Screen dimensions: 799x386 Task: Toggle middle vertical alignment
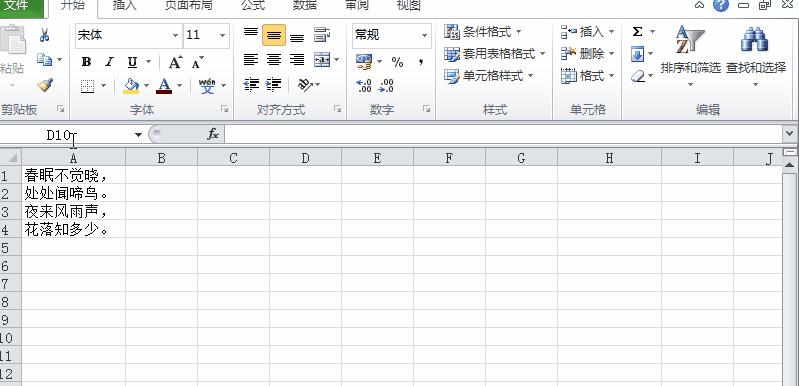click(274, 35)
